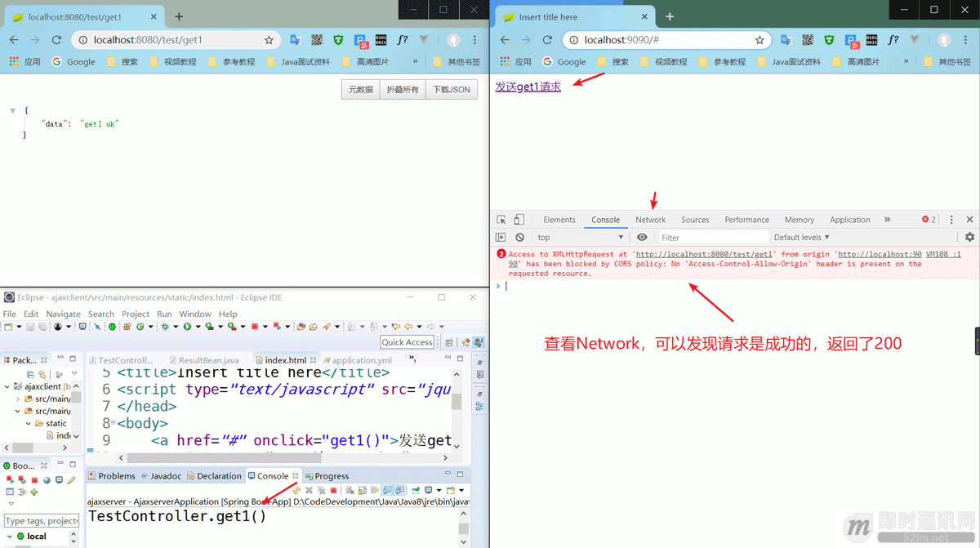Switch to the Network tab in DevTools
980x548 pixels.
coord(650,219)
